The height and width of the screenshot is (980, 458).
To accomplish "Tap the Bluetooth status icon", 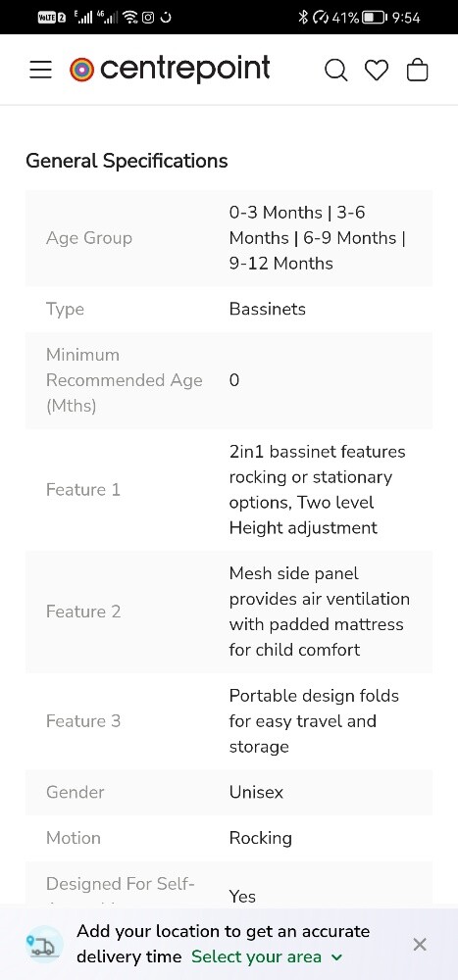I will (x=303, y=18).
